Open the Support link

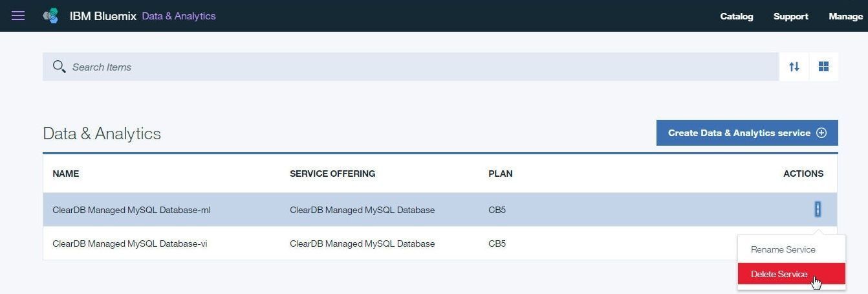[x=790, y=16]
